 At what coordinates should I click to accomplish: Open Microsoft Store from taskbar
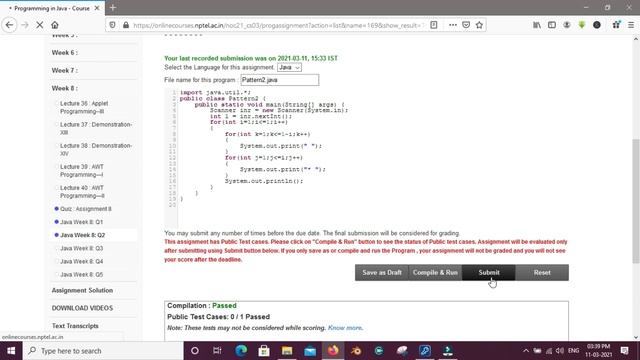(x=264, y=351)
